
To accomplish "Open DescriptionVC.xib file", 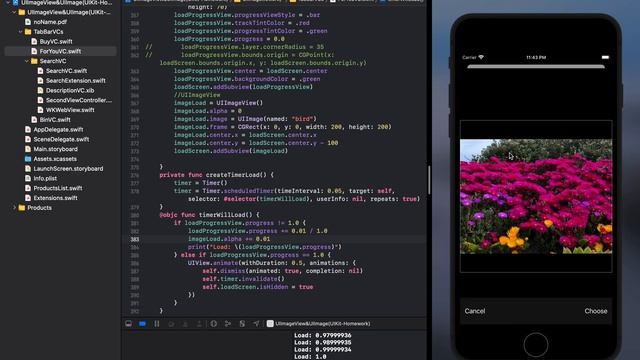I will click(x=70, y=91).
